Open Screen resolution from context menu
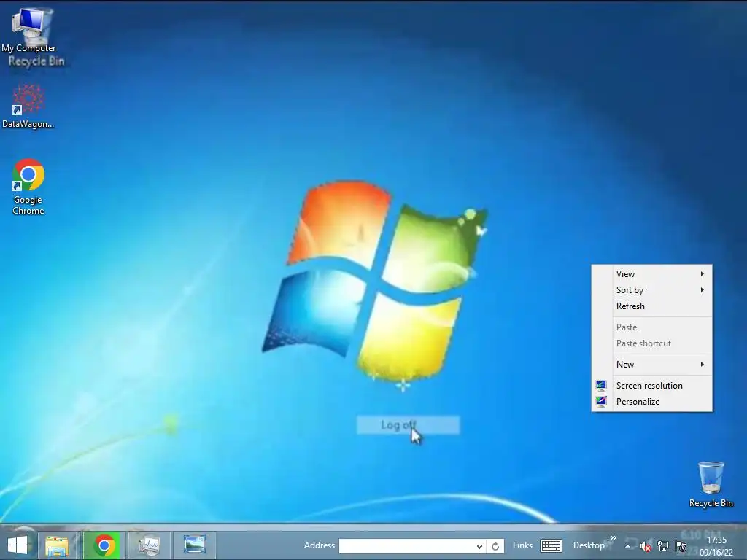The image size is (747, 560). click(x=652, y=385)
